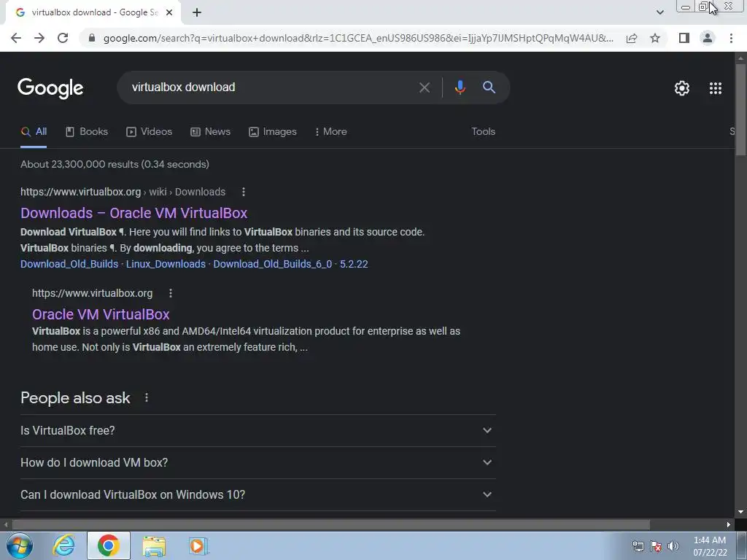
Task: Go back to the previous page
Action: (x=16, y=38)
